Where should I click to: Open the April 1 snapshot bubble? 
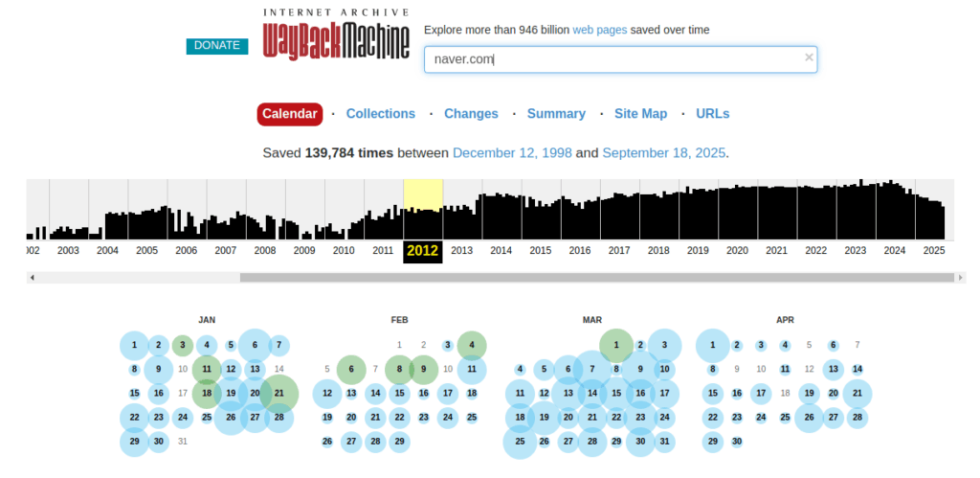pyautogui.click(x=712, y=345)
